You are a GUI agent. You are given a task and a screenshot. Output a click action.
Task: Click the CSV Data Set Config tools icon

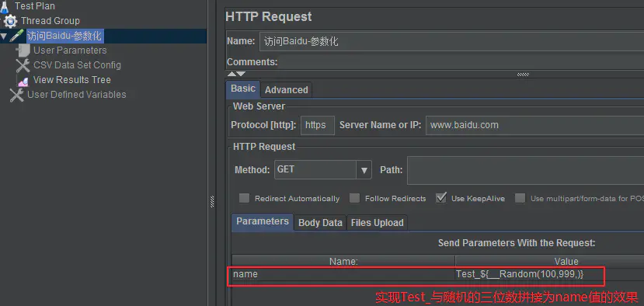click(23, 65)
